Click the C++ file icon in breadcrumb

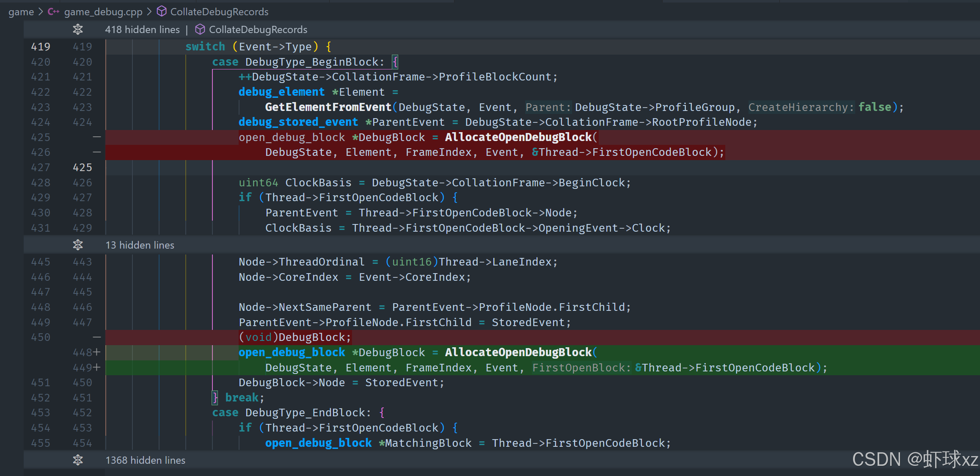(x=53, y=12)
